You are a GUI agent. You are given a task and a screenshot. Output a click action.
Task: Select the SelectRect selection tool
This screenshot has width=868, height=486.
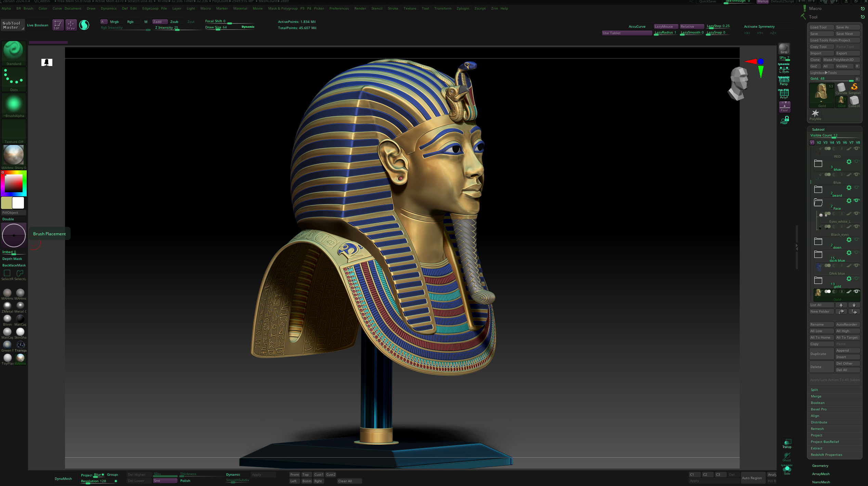[7, 275]
